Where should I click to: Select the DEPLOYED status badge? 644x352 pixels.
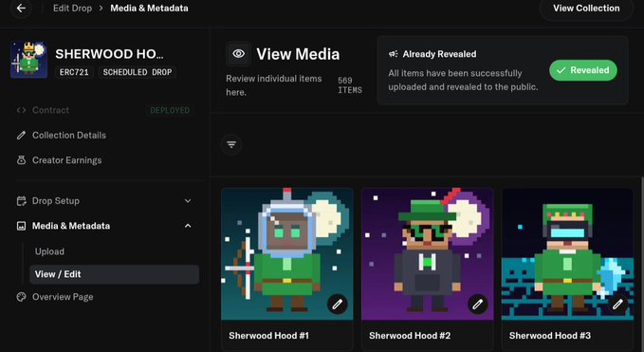pyautogui.click(x=170, y=110)
